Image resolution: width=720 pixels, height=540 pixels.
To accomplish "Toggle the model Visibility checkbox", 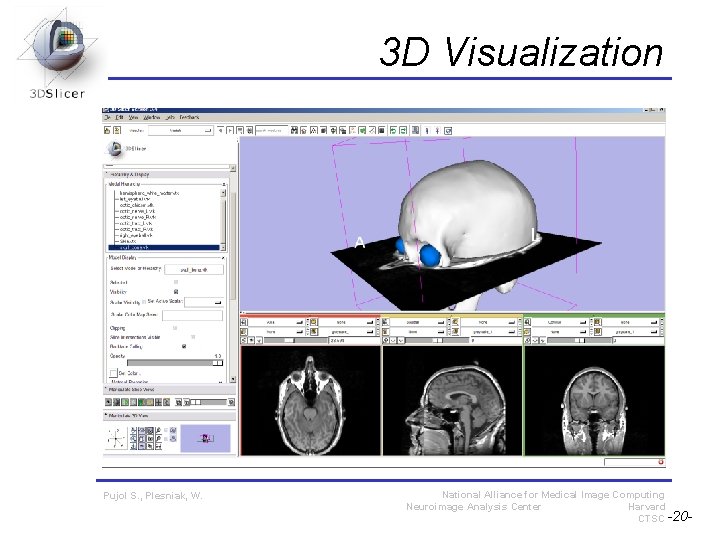I will point(176,292).
